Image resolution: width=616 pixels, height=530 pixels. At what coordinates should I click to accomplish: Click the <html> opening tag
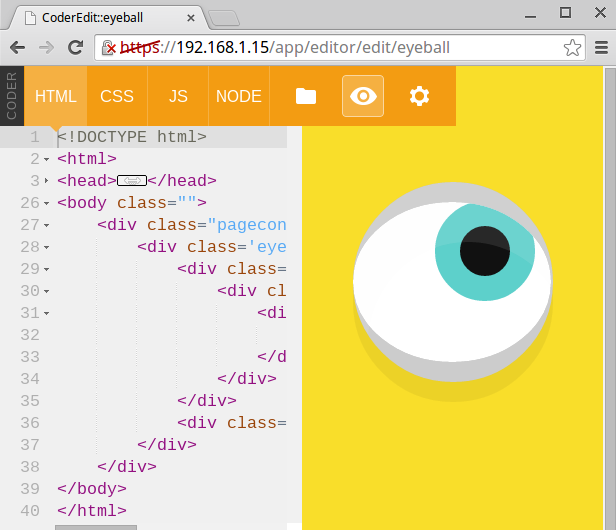pyautogui.click(x=87, y=159)
